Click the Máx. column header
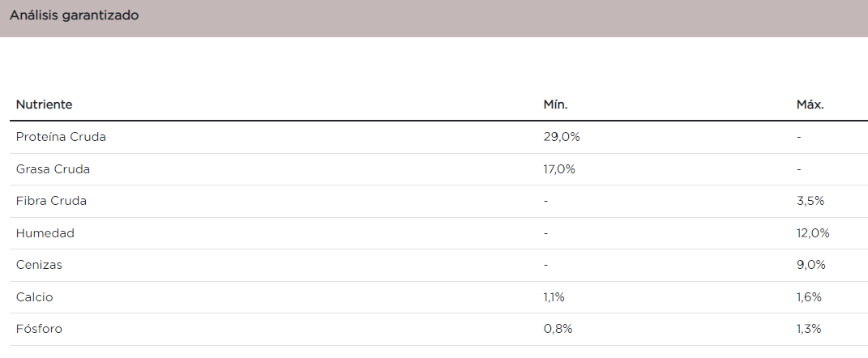This screenshot has width=868, height=358. 810,105
